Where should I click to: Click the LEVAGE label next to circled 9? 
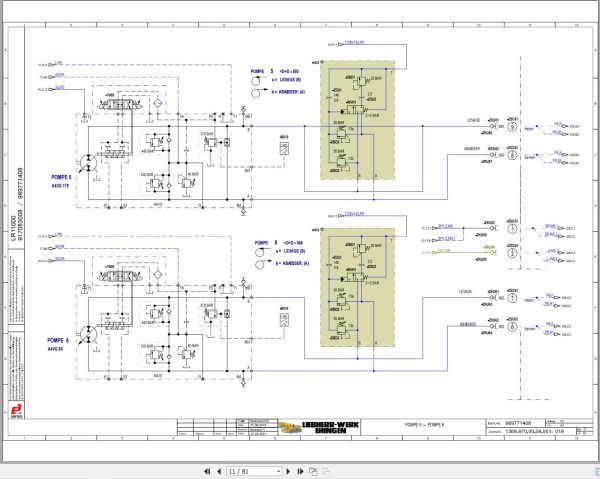tap(473, 120)
